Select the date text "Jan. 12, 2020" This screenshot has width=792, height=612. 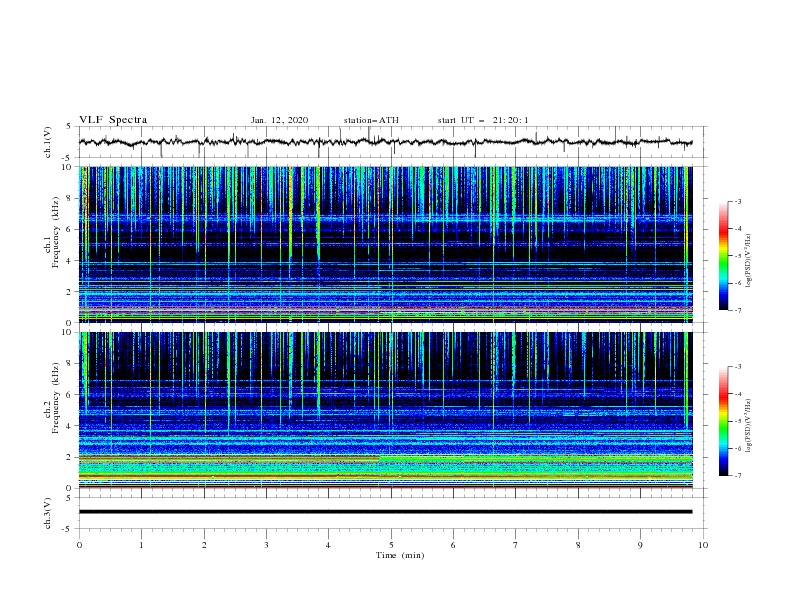pos(279,120)
